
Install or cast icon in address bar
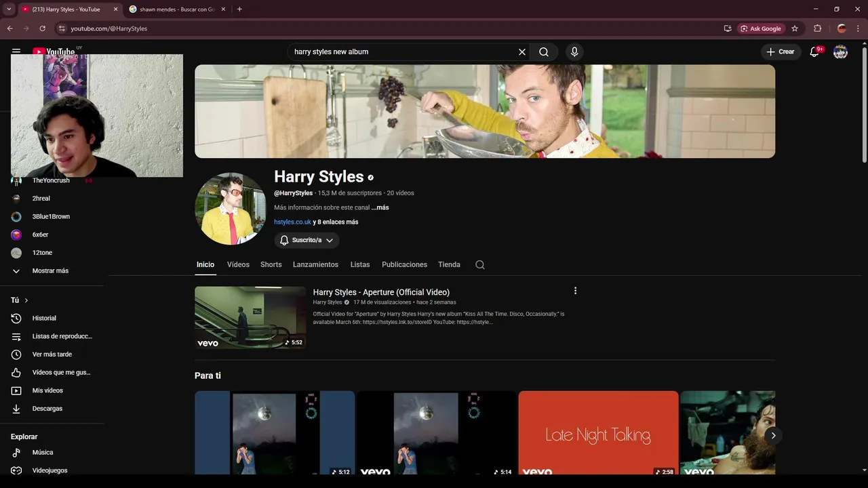[x=728, y=28]
